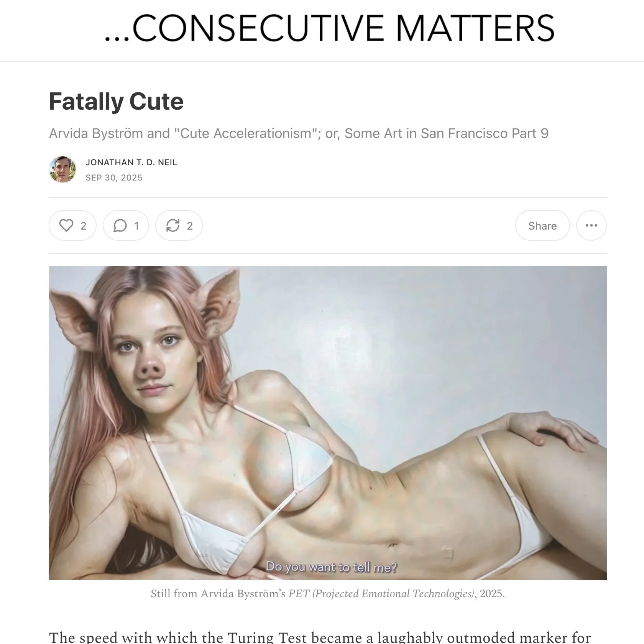Click the like count number 2
Viewport: 644px width, 644px height.
click(83, 226)
